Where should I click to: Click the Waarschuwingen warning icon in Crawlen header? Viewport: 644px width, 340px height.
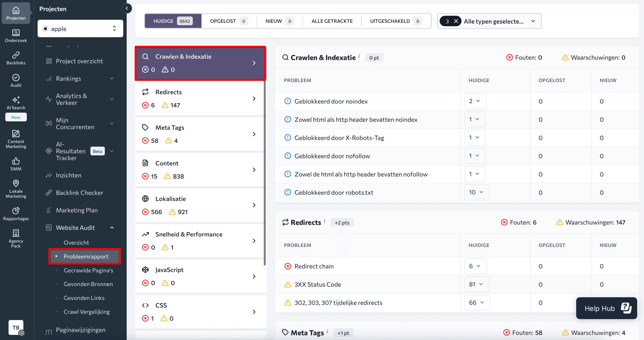tap(565, 57)
